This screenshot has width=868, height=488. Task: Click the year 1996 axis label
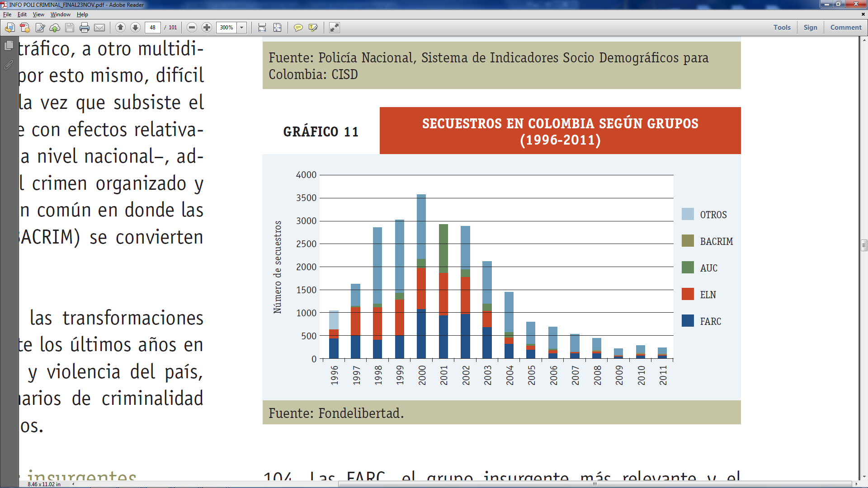click(x=334, y=375)
